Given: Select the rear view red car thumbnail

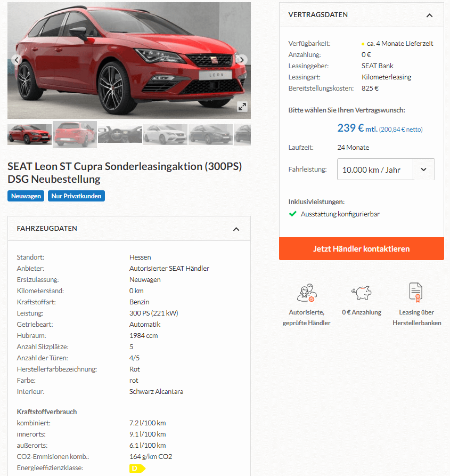Looking at the screenshot, I should tap(75, 134).
